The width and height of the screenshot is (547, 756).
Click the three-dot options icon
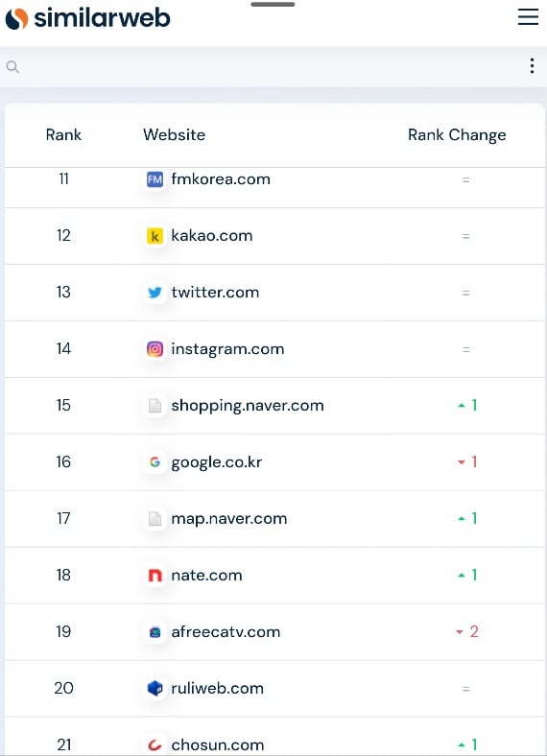coord(532,66)
